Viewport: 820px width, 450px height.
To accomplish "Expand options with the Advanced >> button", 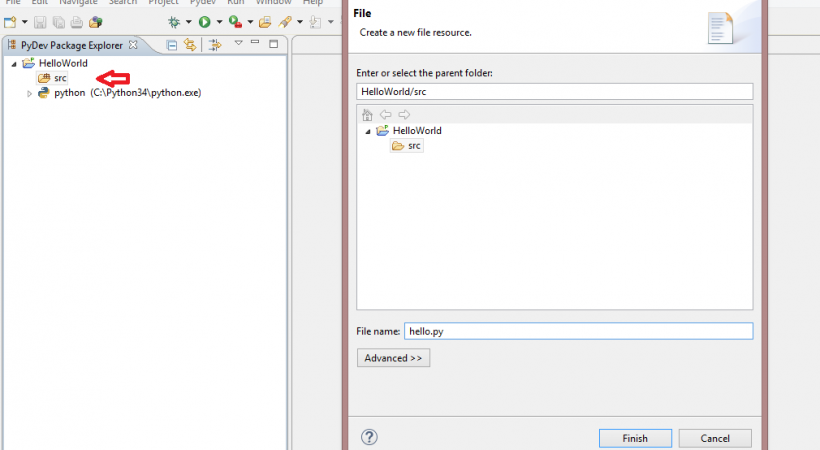I will (x=393, y=358).
